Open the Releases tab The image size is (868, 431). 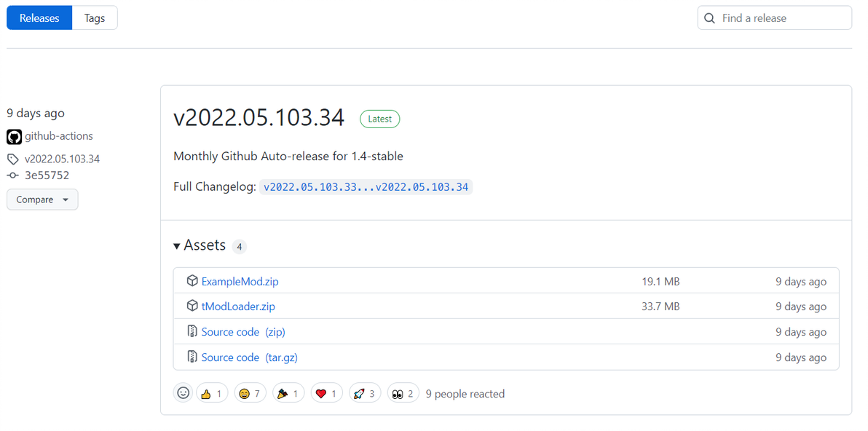tap(39, 17)
